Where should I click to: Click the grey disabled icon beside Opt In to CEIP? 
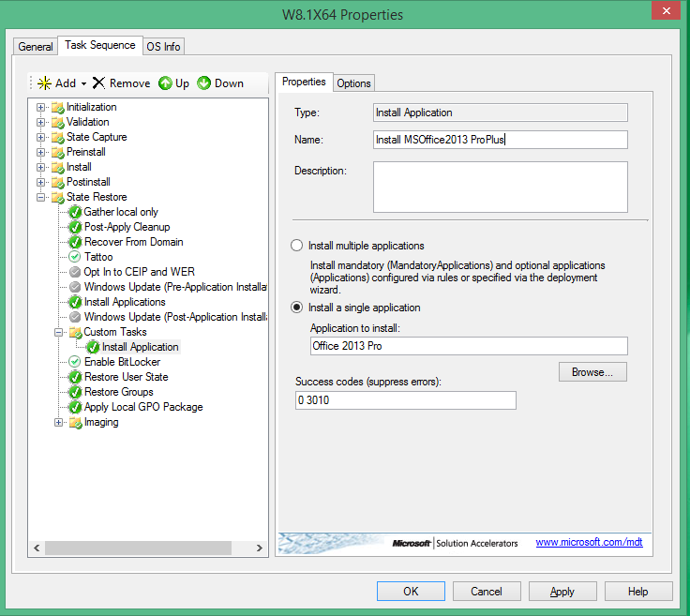click(x=76, y=272)
